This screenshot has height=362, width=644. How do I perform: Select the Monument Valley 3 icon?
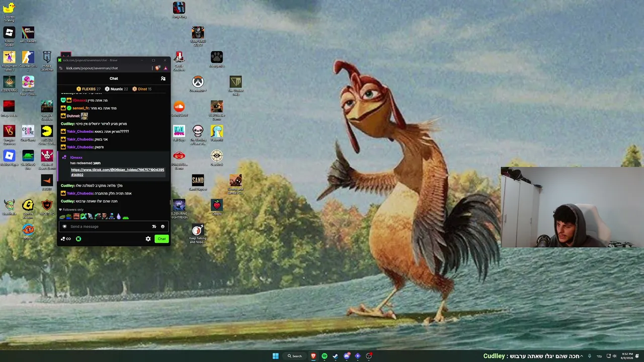coord(9,60)
